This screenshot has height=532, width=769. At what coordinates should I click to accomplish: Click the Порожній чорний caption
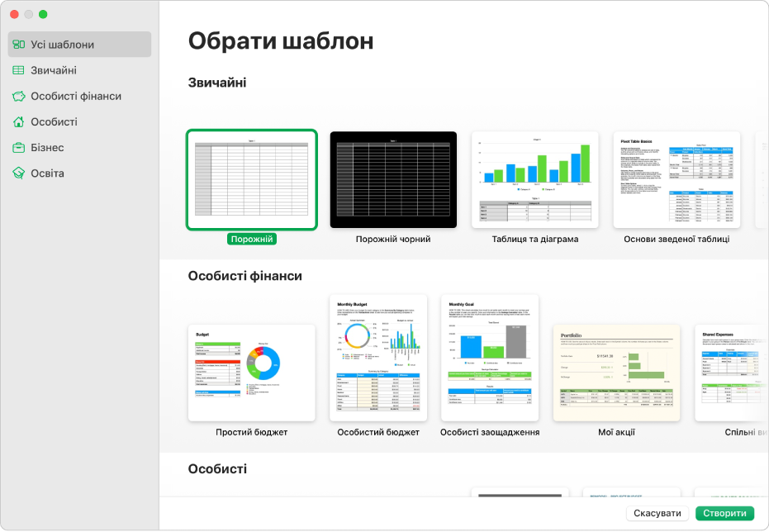(x=393, y=240)
